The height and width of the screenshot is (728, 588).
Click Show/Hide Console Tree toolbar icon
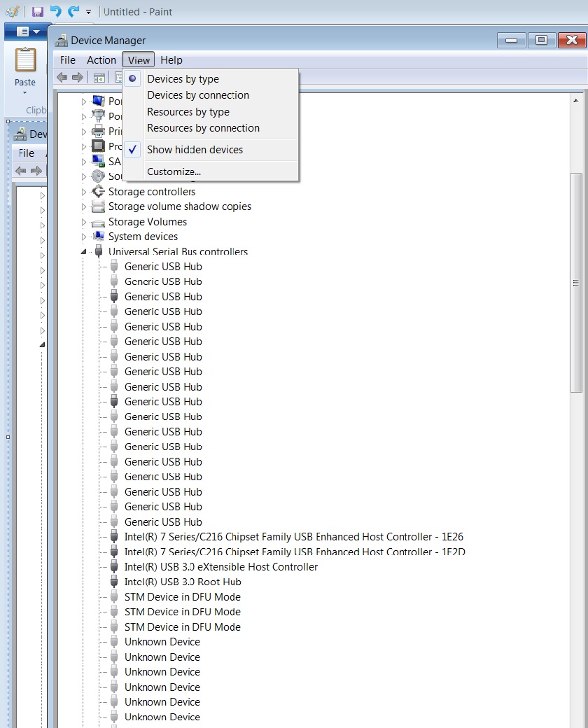(x=99, y=78)
